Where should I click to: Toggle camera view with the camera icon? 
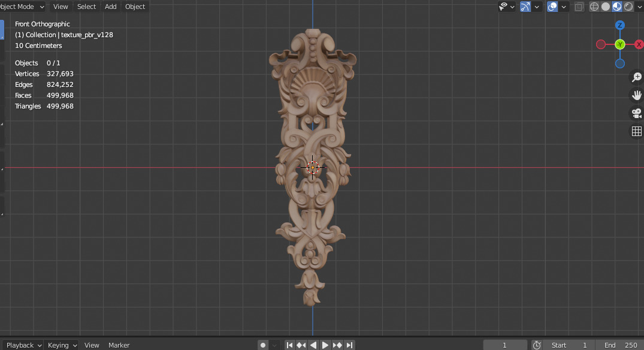click(637, 113)
